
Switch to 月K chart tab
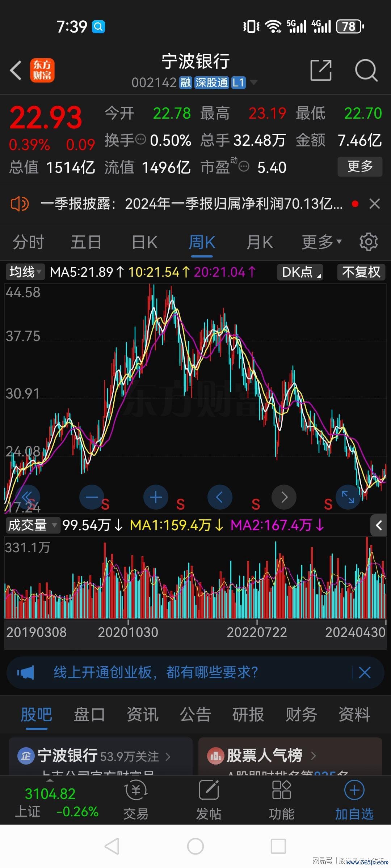260,242
